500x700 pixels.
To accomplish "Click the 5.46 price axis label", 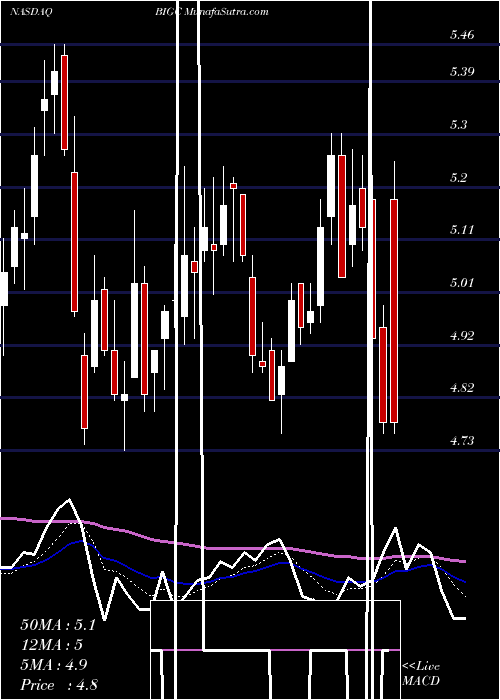I will coord(462,34).
